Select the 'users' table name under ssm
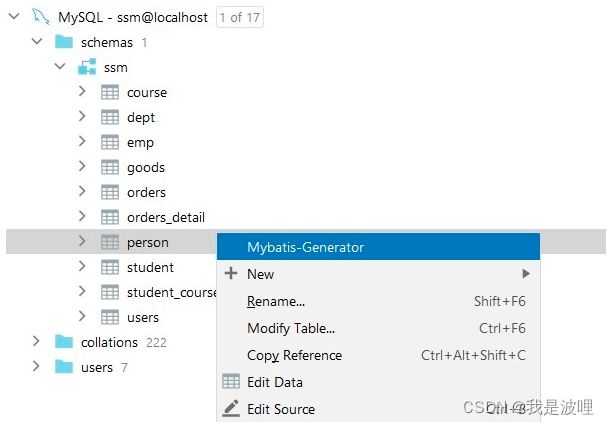 click(143, 318)
